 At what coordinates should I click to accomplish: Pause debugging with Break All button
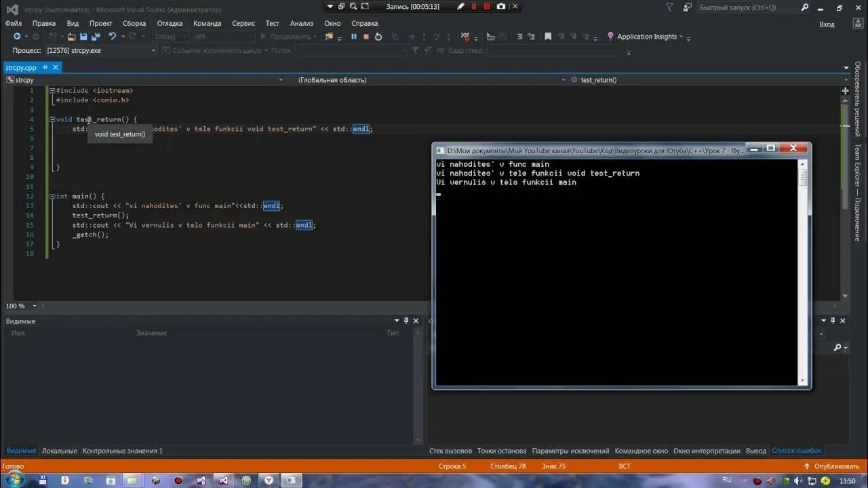point(353,37)
